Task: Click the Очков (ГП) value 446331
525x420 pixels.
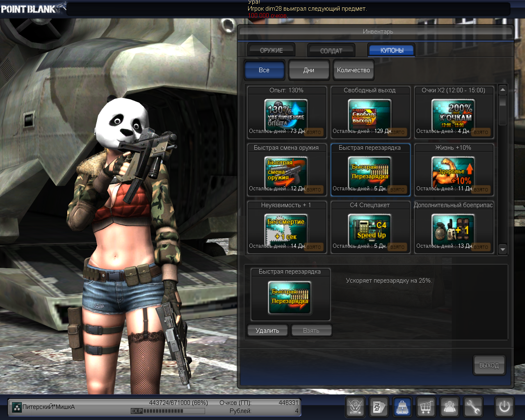Action: click(x=288, y=403)
